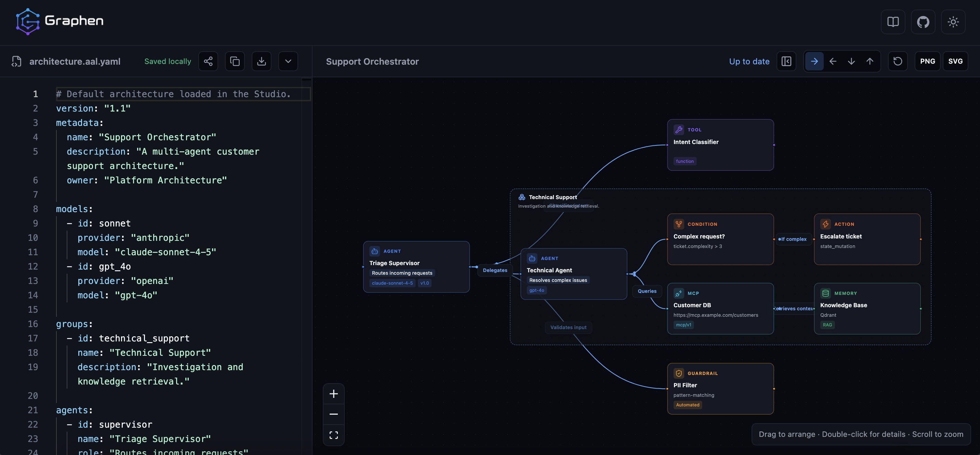Fit diagram to view
The height and width of the screenshot is (455, 980).
tap(334, 435)
